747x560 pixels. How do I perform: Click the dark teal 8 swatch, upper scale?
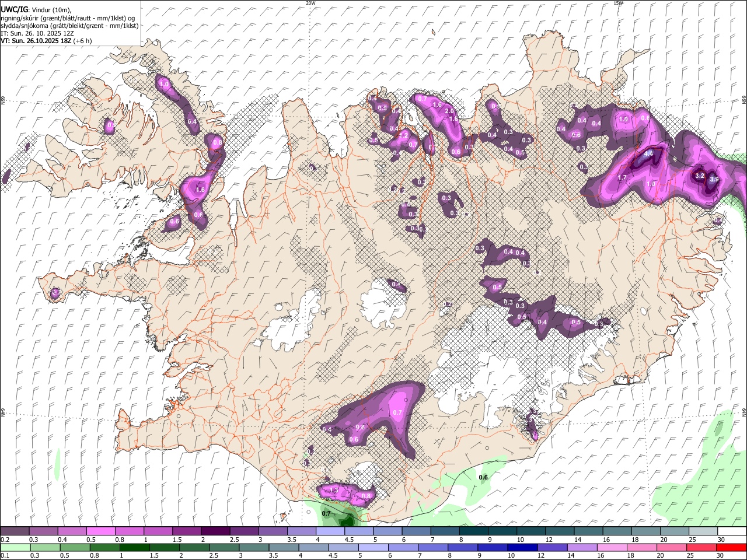473,531
